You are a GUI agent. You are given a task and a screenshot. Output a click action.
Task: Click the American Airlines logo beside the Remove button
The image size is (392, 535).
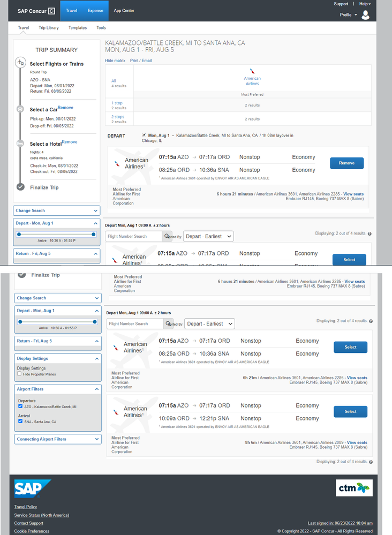(117, 164)
